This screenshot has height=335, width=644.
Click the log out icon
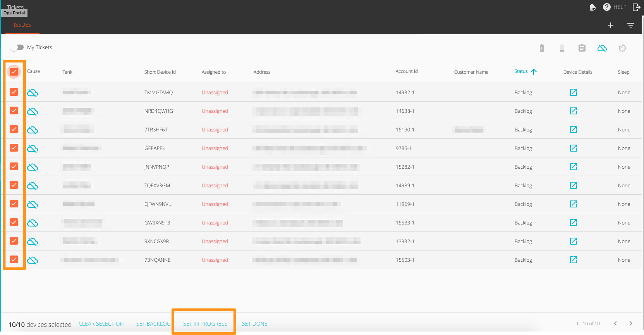636,7
